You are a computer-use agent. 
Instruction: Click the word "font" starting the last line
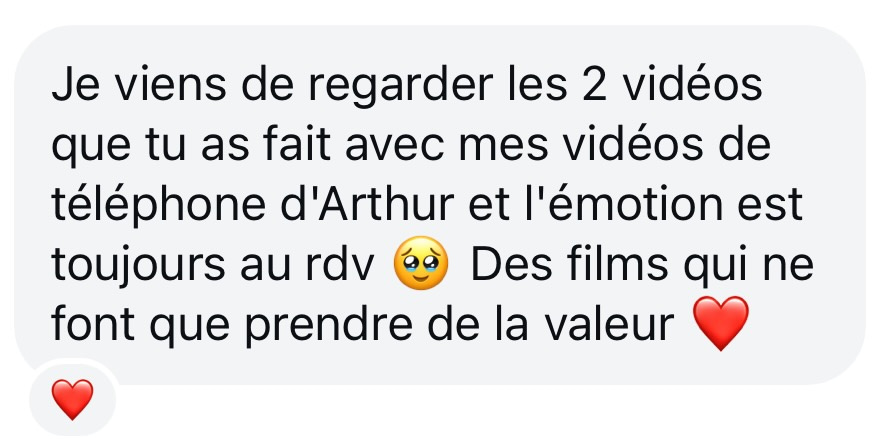(93, 324)
